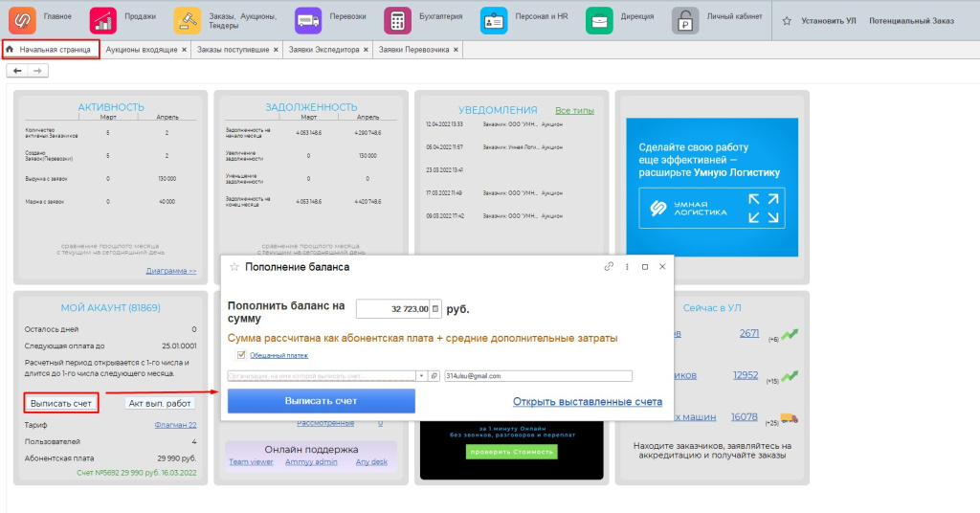Toggle the Обещанный платеж checkbox
The image size is (980, 513).
pos(241,355)
